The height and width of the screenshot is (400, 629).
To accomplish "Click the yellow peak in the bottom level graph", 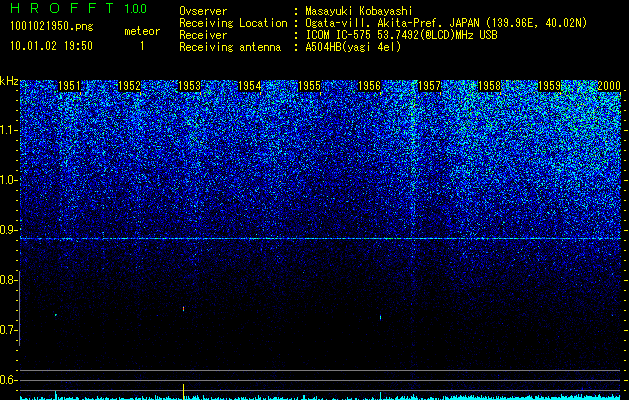I will [184, 391].
